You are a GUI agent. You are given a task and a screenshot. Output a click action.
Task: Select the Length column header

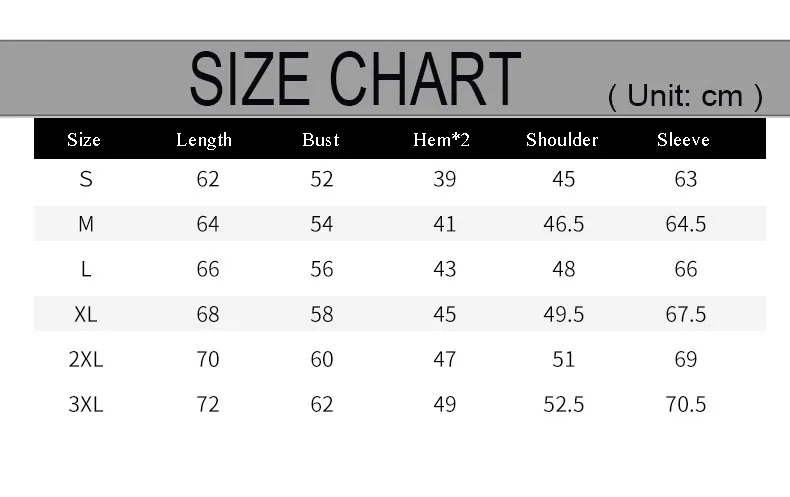point(204,140)
